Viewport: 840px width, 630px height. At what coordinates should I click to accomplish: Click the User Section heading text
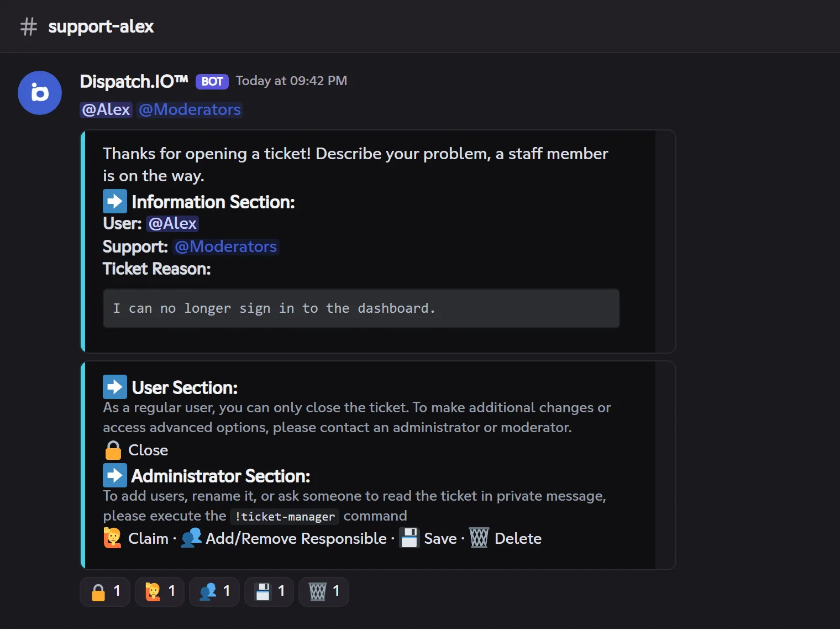[185, 388]
